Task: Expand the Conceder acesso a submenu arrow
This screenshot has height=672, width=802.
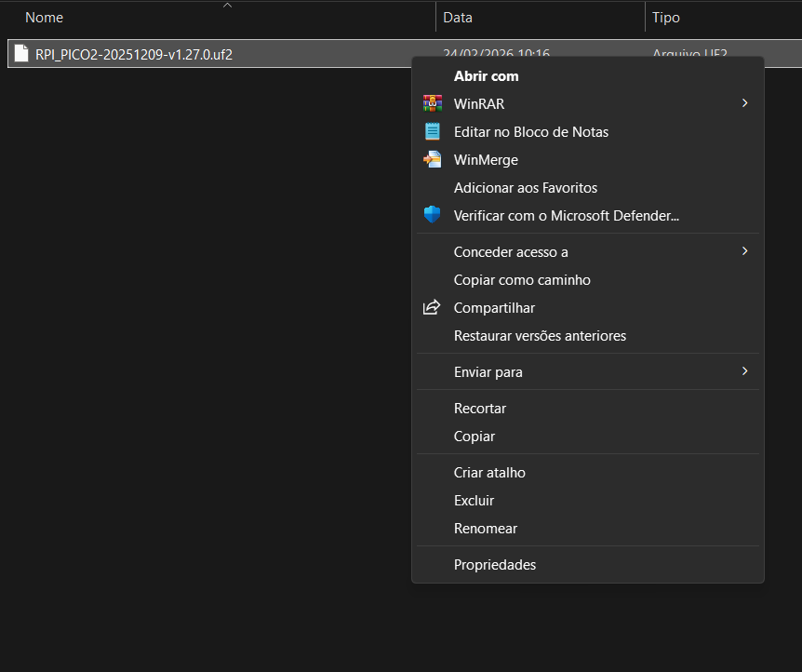Action: [744, 251]
